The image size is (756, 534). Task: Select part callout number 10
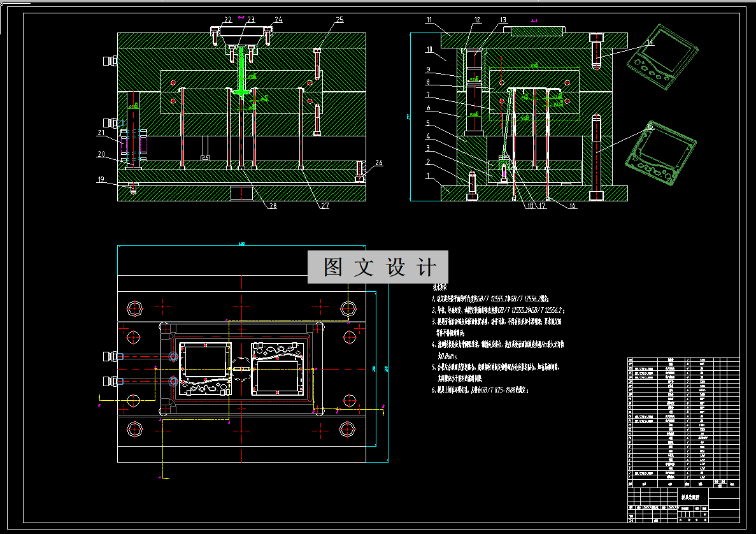point(429,50)
